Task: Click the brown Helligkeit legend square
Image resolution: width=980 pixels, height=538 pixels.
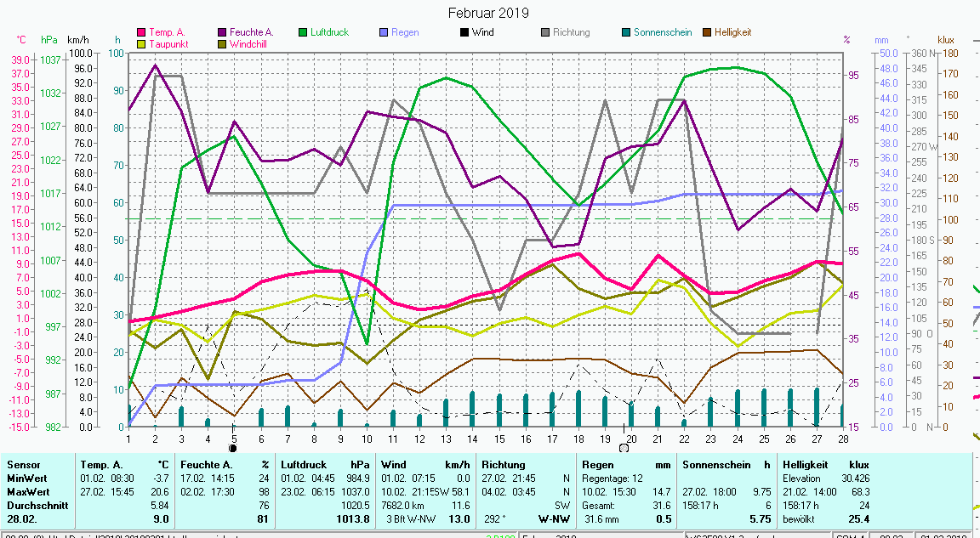Action: coord(707,32)
